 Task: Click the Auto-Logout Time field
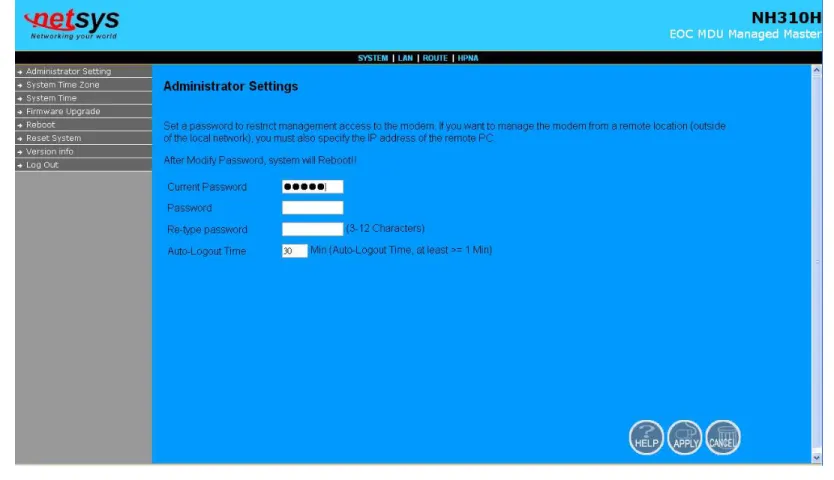point(295,251)
